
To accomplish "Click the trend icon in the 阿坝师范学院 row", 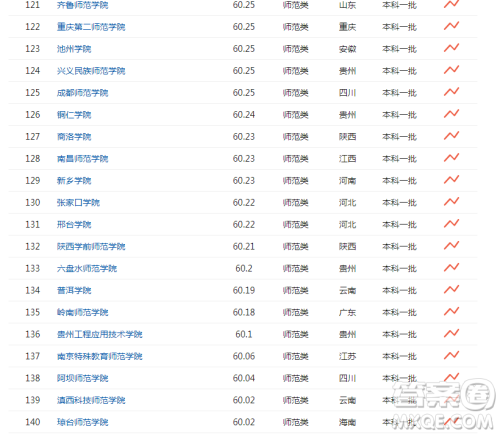I will coord(451,377).
